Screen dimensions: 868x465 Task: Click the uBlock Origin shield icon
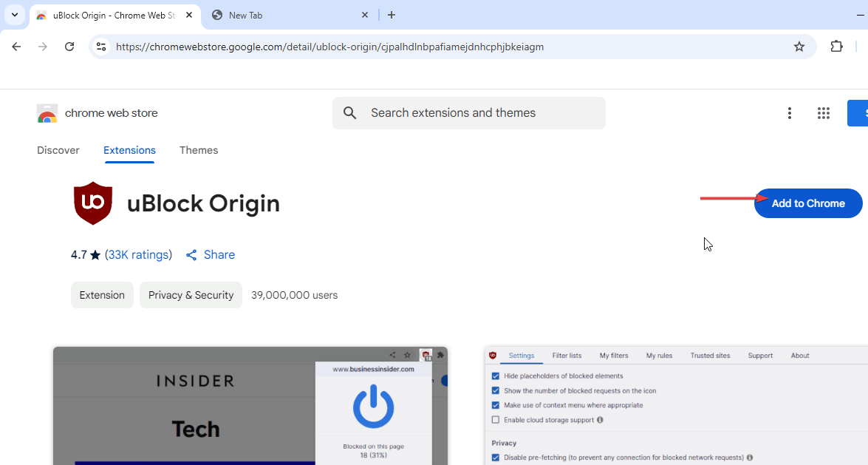[x=93, y=203]
